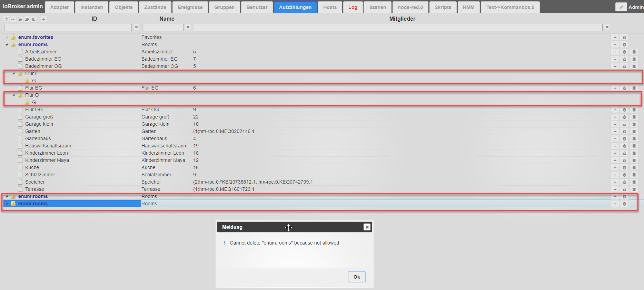This screenshot has height=290, width=644.
Task: Open the Text->Kommandos.0 tab
Action: [510, 7]
